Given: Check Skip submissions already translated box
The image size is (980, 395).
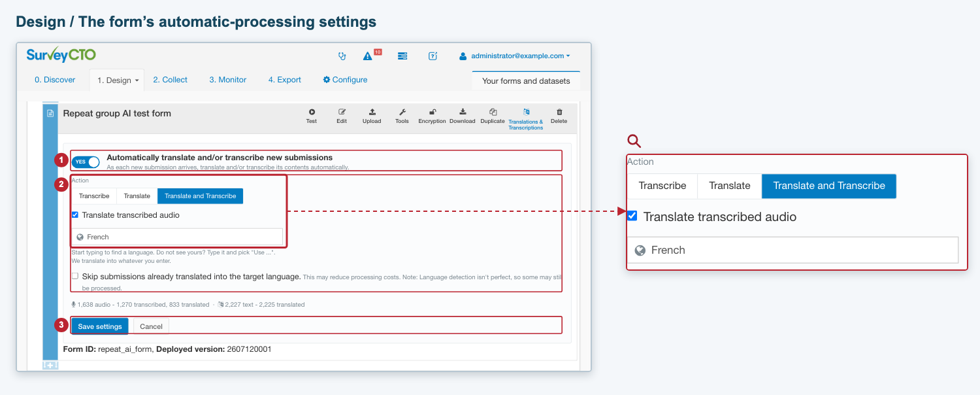Looking at the screenshot, I should click(75, 276).
